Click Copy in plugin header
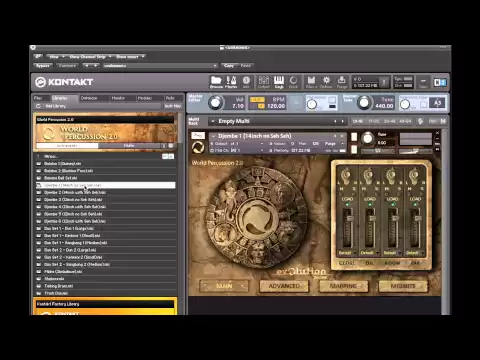This screenshot has height=360, width=480. coord(229,66)
